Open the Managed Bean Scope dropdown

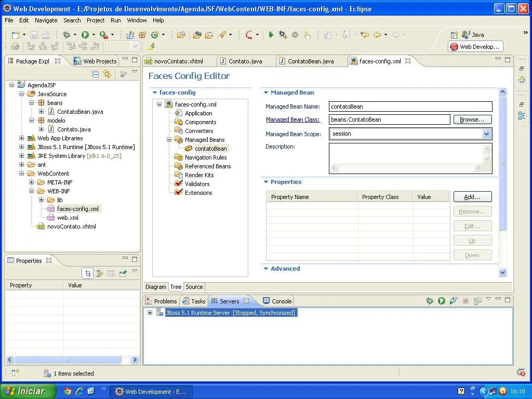(x=486, y=134)
